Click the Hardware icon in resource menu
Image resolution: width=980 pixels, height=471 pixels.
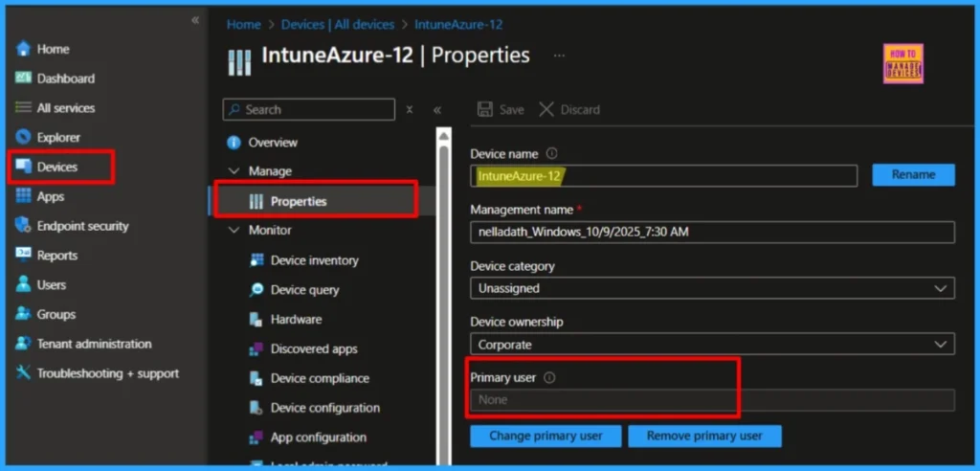(x=256, y=319)
